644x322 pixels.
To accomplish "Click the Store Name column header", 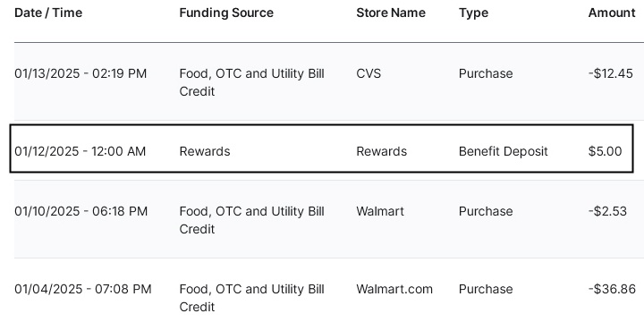I will (391, 13).
